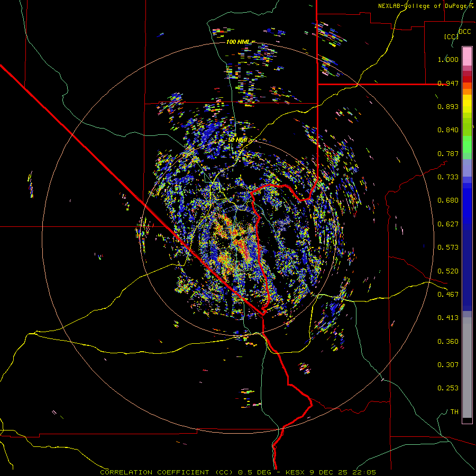Viewport: 476px width, 476px height.
Task: Click the 0.520 color scale value
Action: click(x=448, y=271)
